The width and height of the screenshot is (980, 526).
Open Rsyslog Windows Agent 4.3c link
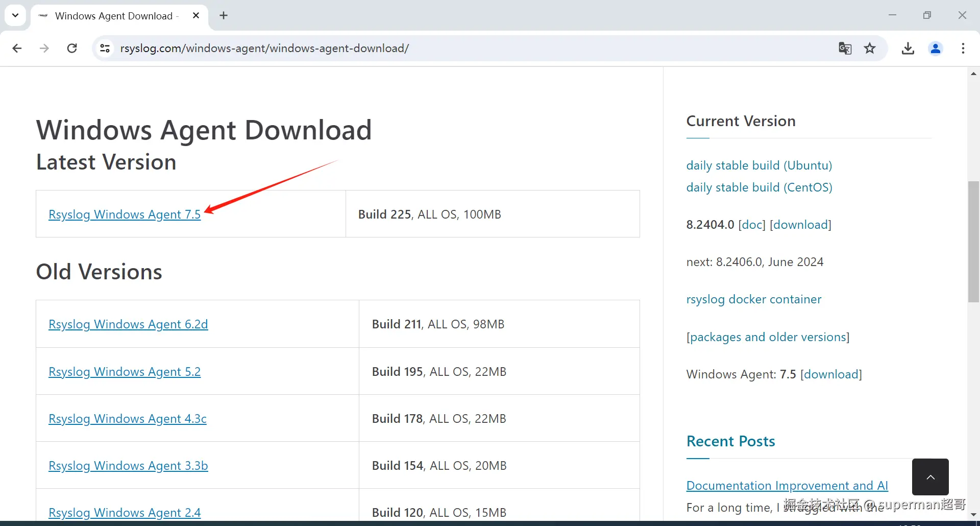pos(128,419)
